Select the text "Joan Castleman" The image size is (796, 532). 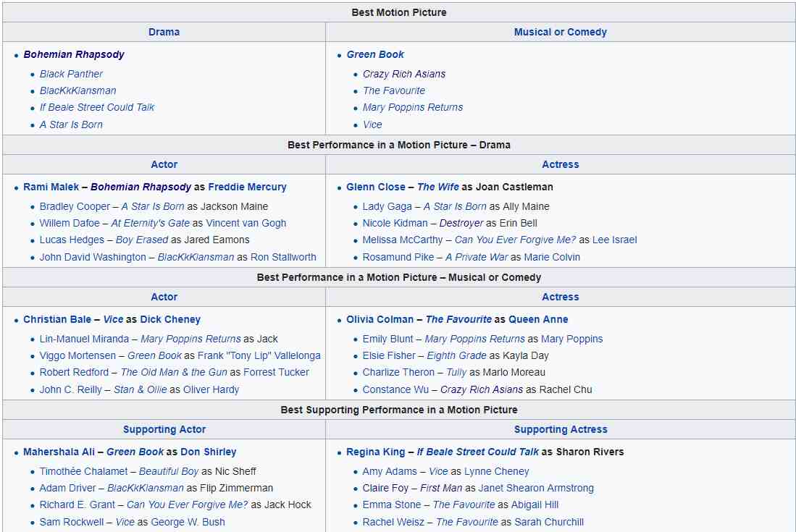(x=514, y=187)
